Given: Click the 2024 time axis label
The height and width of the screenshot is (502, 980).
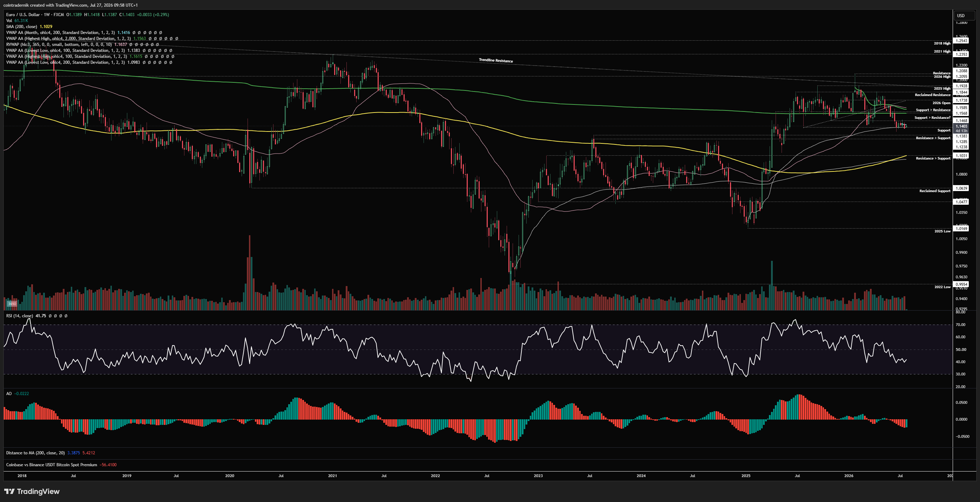Looking at the screenshot, I should click(641, 476).
